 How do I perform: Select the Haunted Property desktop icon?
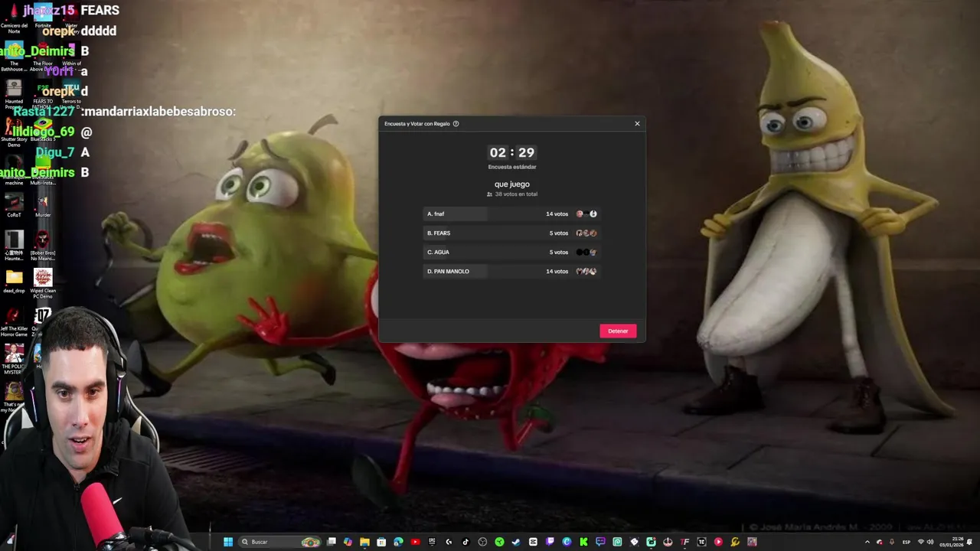click(14, 93)
